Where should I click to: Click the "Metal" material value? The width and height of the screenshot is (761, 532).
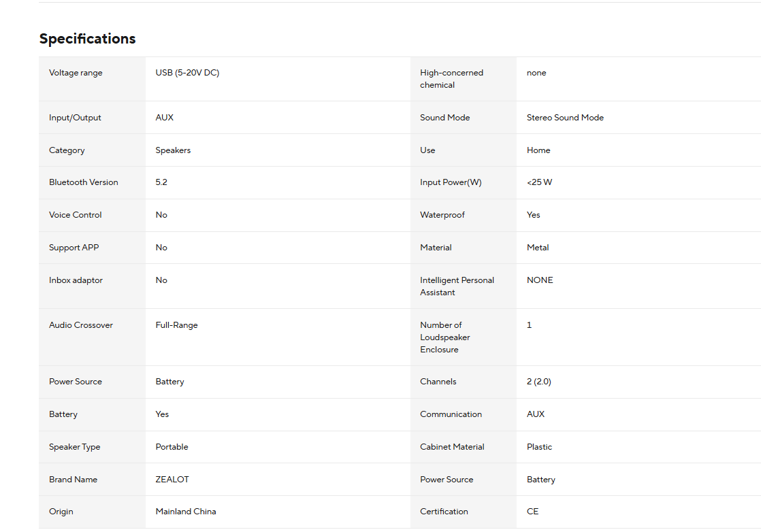(x=538, y=248)
